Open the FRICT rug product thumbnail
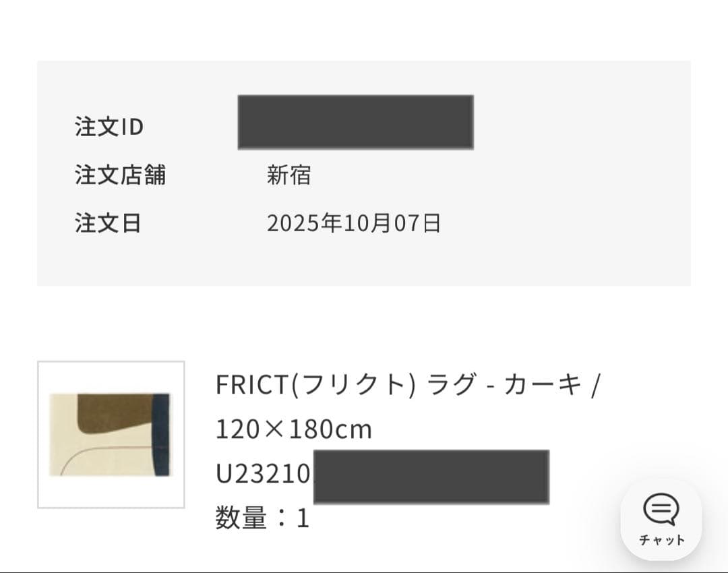728x573 pixels. pos(111,434)
